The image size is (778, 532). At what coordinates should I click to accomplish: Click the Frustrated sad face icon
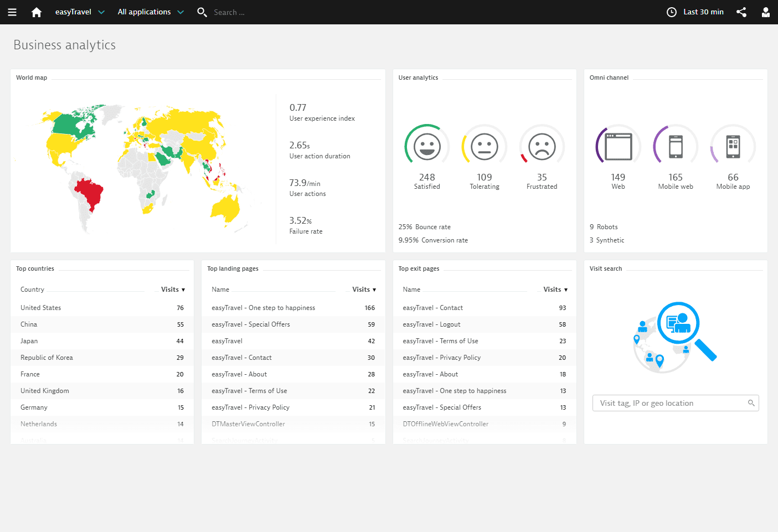(542, 147)
